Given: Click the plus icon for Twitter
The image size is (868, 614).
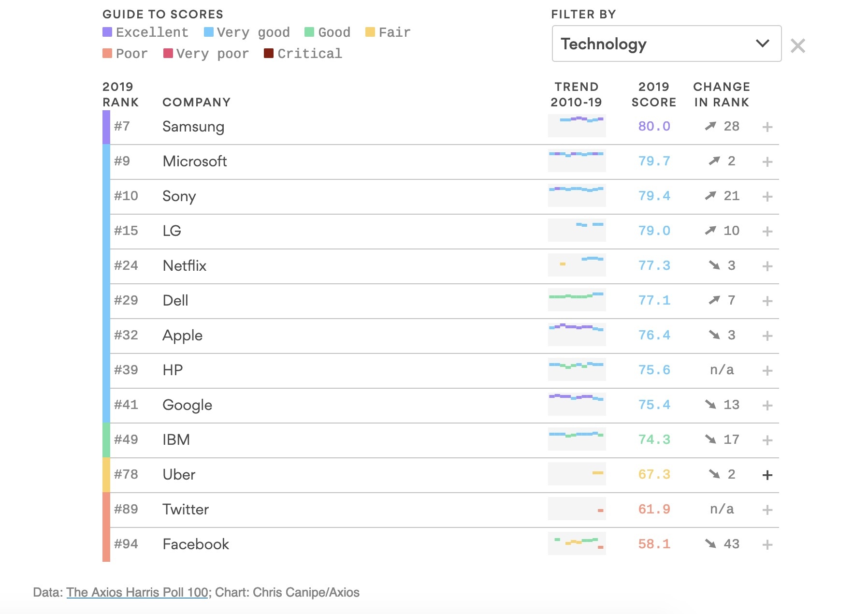Looking at the screenshot, I should tap(767, 510).
